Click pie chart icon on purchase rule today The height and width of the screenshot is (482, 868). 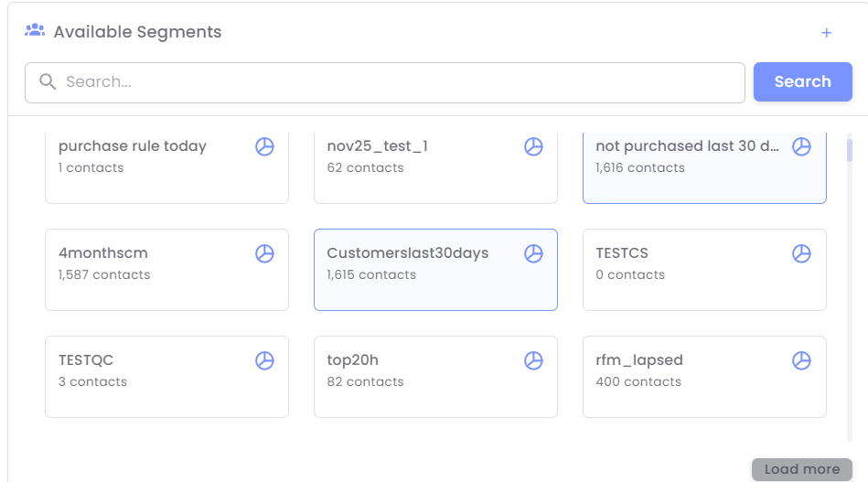pyautogui.click(x=264, y=146)
